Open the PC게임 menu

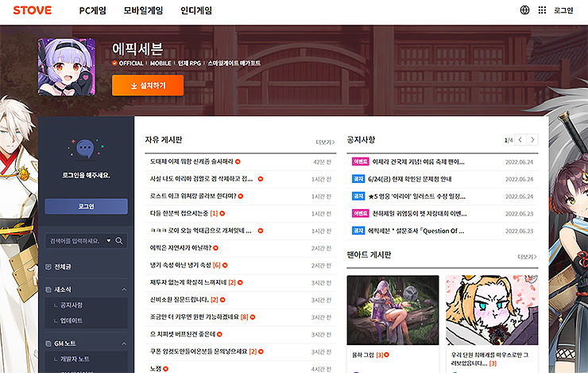click(x=93, y=10)
